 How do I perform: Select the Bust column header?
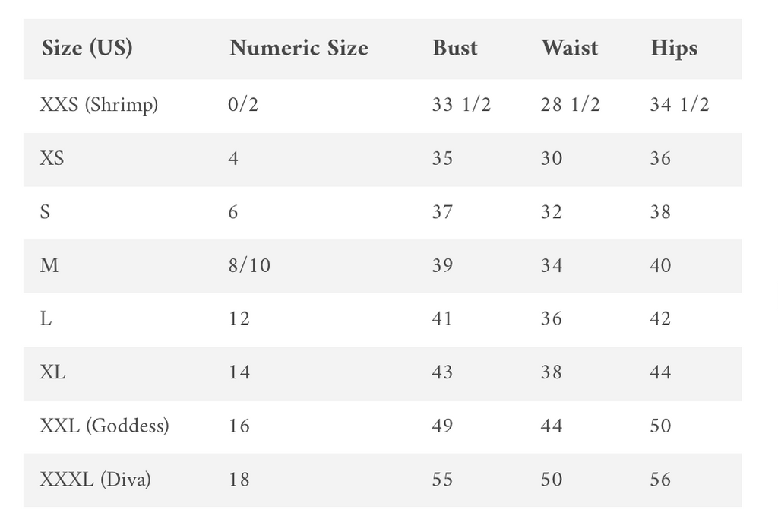pyautogui.click(x=455, y=49)
